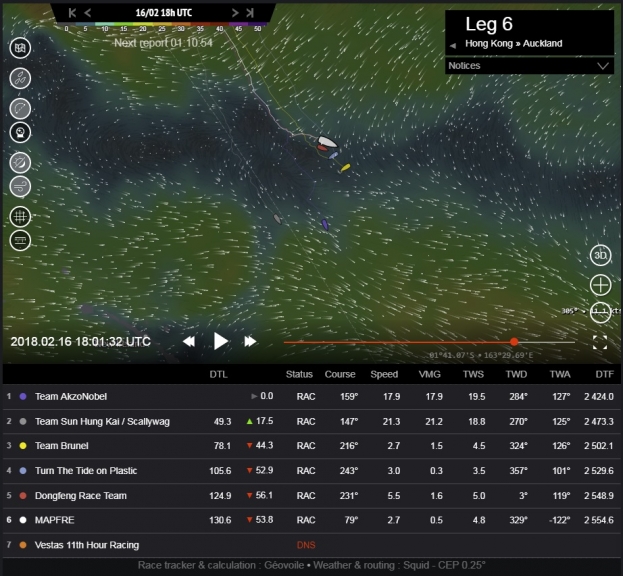Screen dimensions: 623x576
Task: Open the map layer selector icon
Action: [x=20, y=48]
